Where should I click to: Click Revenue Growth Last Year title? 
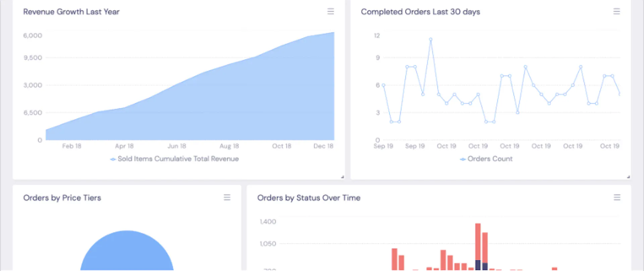(71, 12)
